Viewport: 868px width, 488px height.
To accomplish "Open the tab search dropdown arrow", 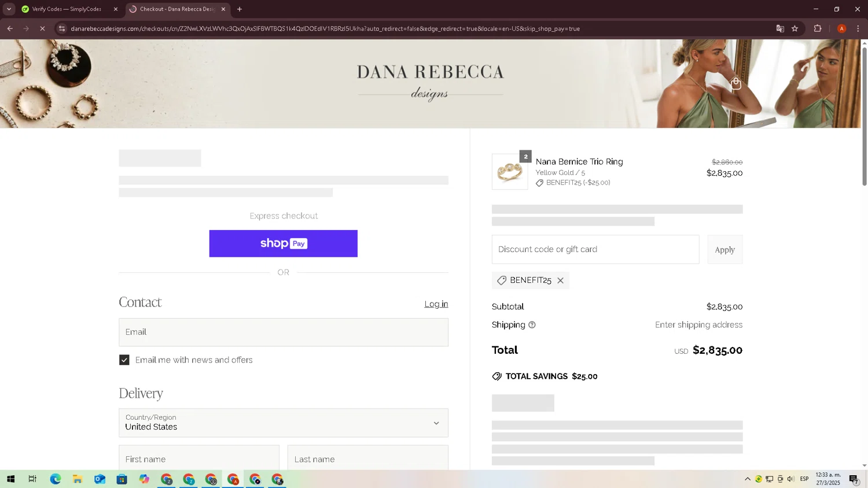I will [9, 9].
